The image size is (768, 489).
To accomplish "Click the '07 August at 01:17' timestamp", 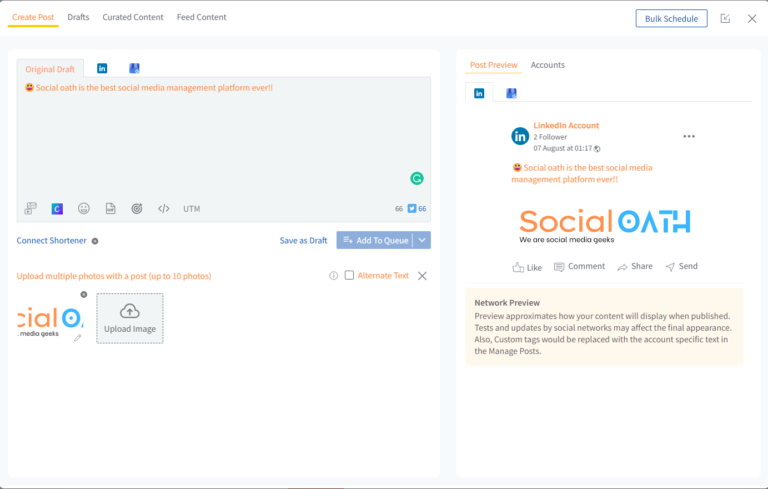I will pyautogui.click(x=563, y=148).
